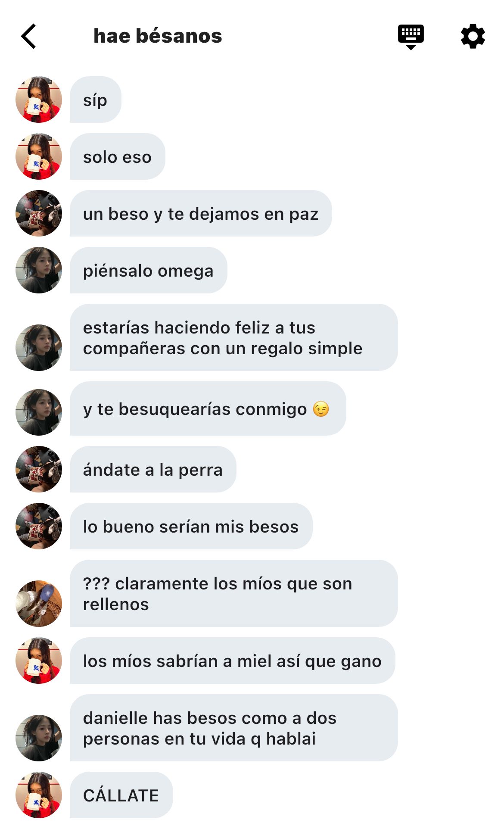Select the 'CÁLLATE' message bubble

tap(121, 795)
